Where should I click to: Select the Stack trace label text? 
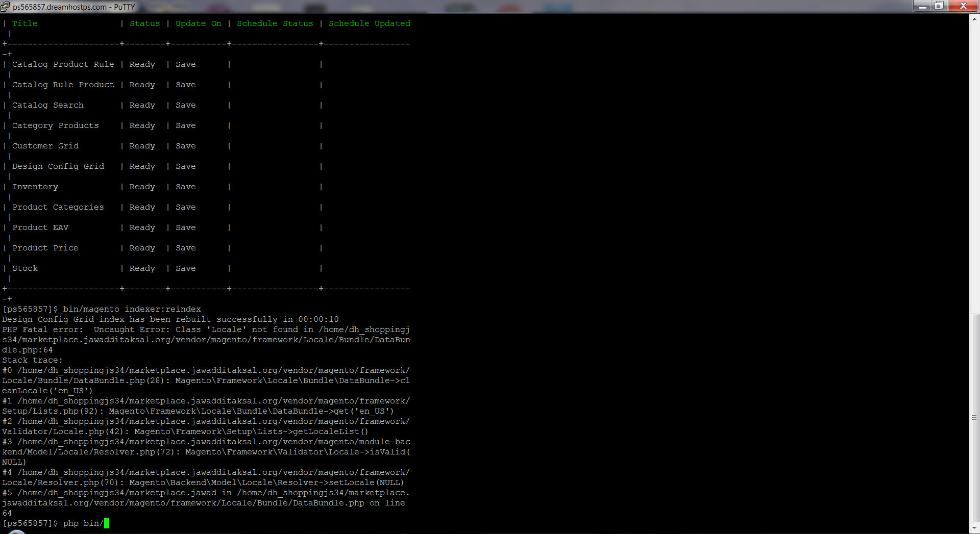32,360
